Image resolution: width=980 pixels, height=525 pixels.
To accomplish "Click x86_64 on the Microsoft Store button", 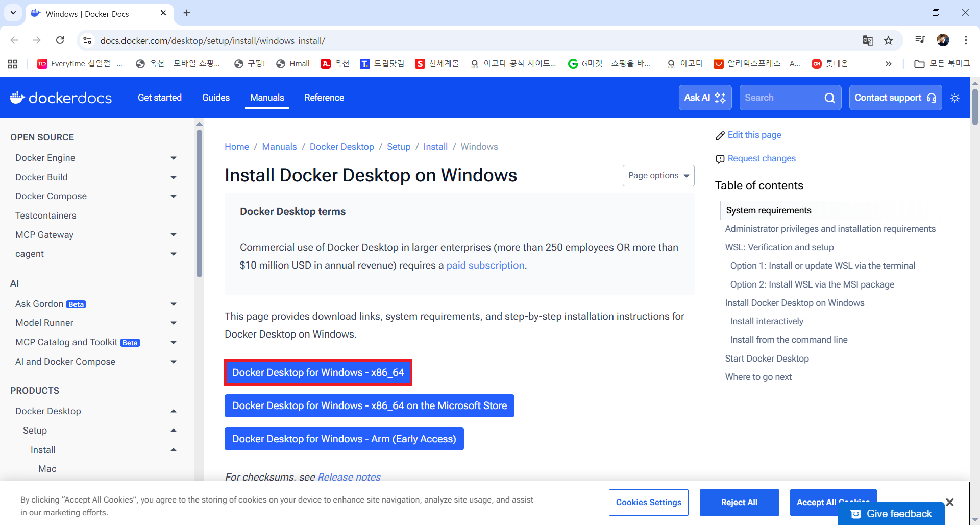I will tap(370, 405).
